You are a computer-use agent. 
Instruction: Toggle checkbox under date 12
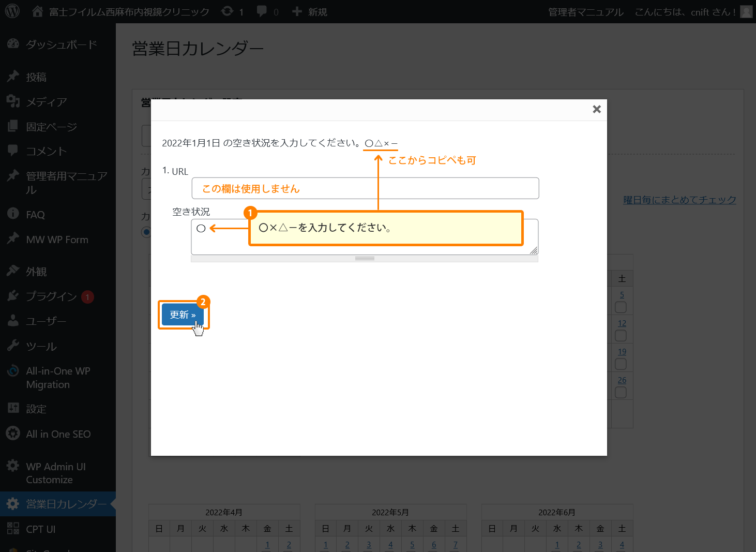(x=621, y=336)
